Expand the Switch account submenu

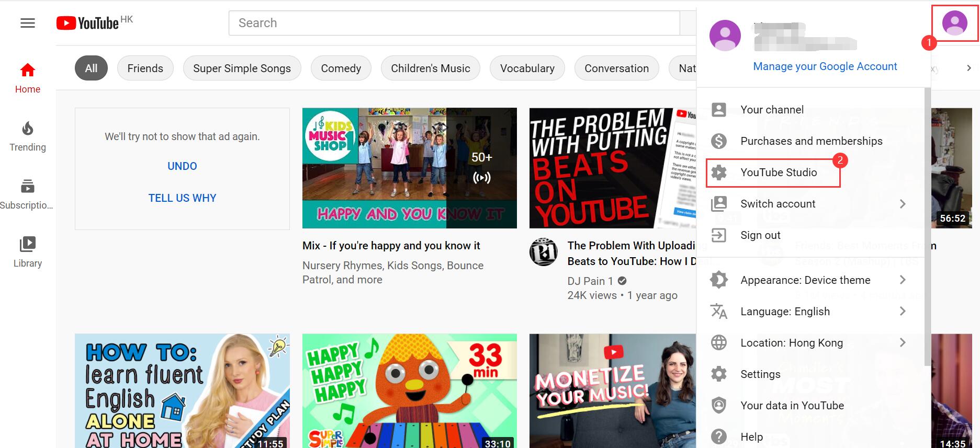902,204
